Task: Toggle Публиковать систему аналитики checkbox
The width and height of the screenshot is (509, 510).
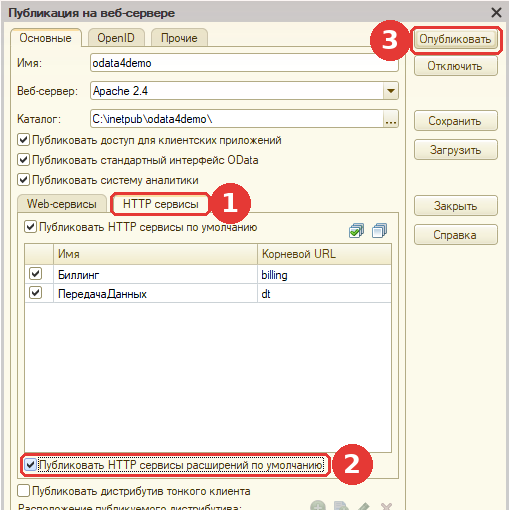Action: [x=23, y=180]
